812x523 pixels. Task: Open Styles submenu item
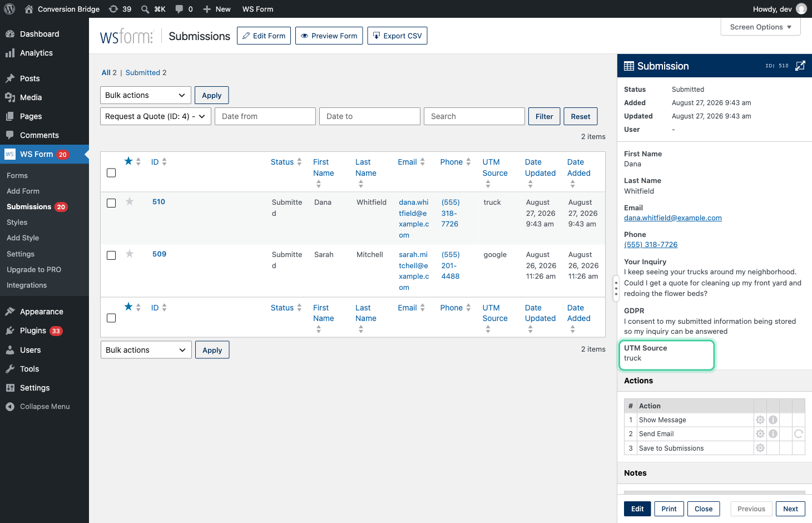pyautogui.click(x=17, y=222)
